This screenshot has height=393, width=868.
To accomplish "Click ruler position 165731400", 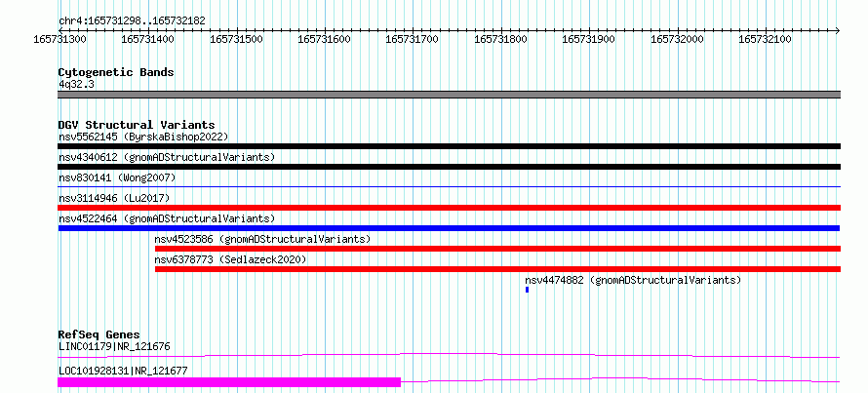I will point(146,39).
